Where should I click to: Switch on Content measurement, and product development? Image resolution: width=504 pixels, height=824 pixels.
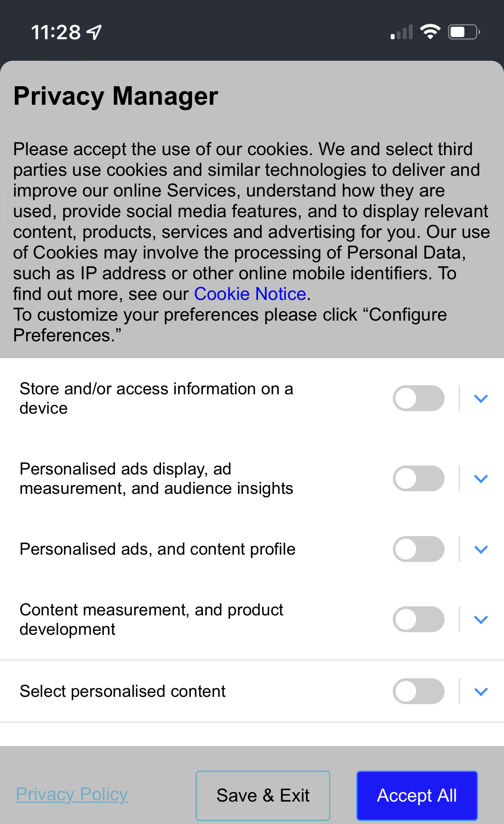click(418, 619)
